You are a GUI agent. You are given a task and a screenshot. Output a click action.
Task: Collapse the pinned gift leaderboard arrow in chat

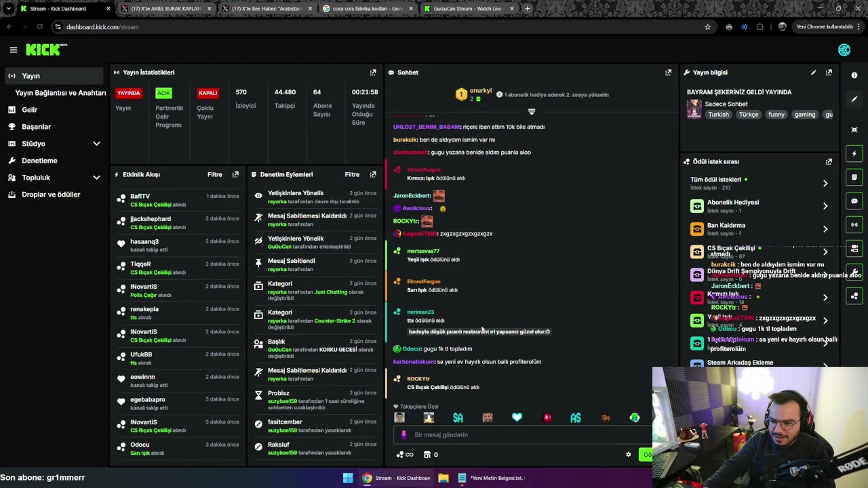pyautogui.click(x=532, y=111)
